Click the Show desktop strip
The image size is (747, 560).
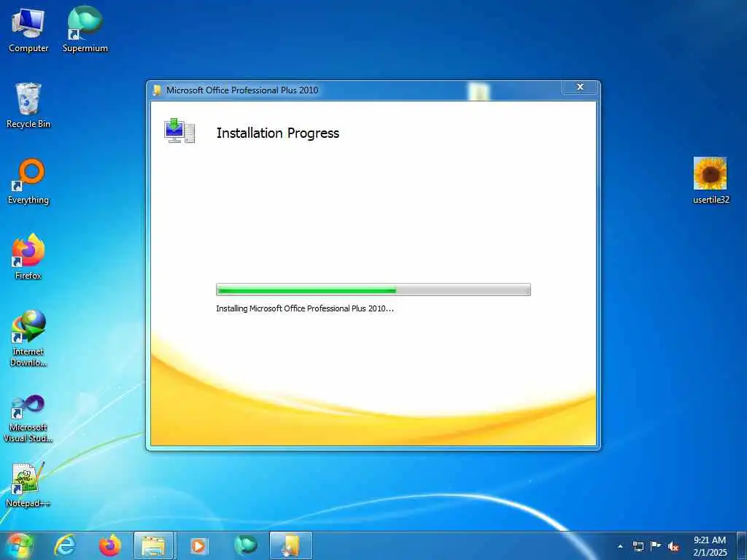coord(742,545)
